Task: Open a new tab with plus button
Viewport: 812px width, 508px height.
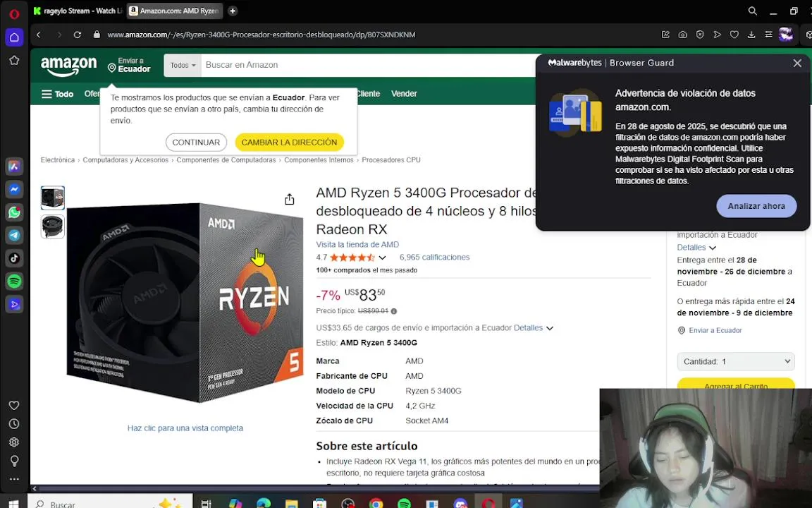Action: pos(233,11)
